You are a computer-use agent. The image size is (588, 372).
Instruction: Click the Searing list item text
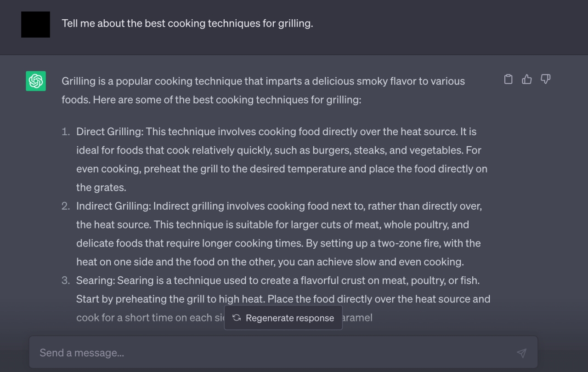coord(283,299)
